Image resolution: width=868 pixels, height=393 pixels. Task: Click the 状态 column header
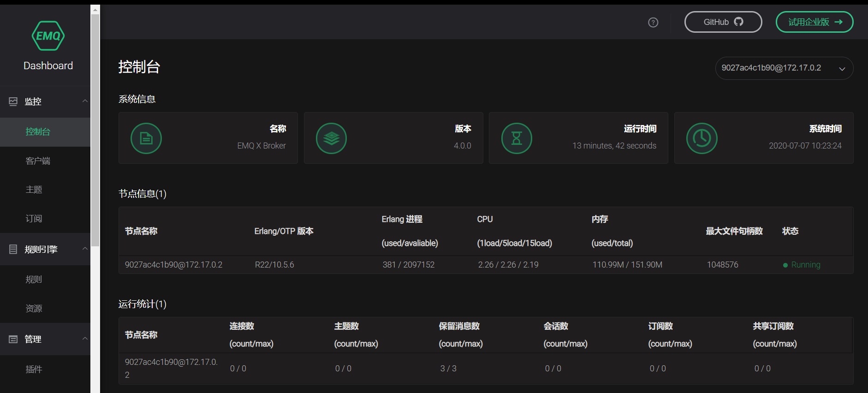790,231
